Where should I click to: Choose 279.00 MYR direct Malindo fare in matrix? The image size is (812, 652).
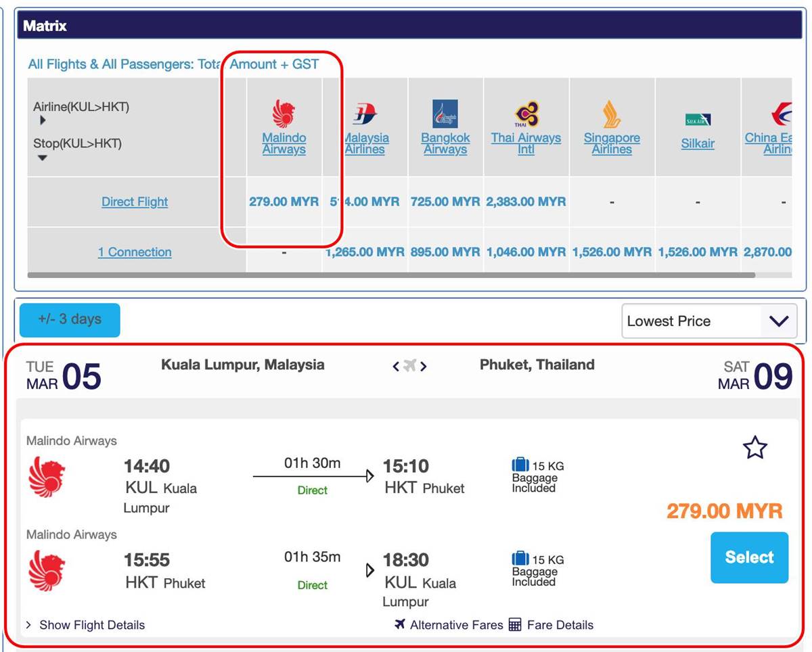tap(284, 202)
